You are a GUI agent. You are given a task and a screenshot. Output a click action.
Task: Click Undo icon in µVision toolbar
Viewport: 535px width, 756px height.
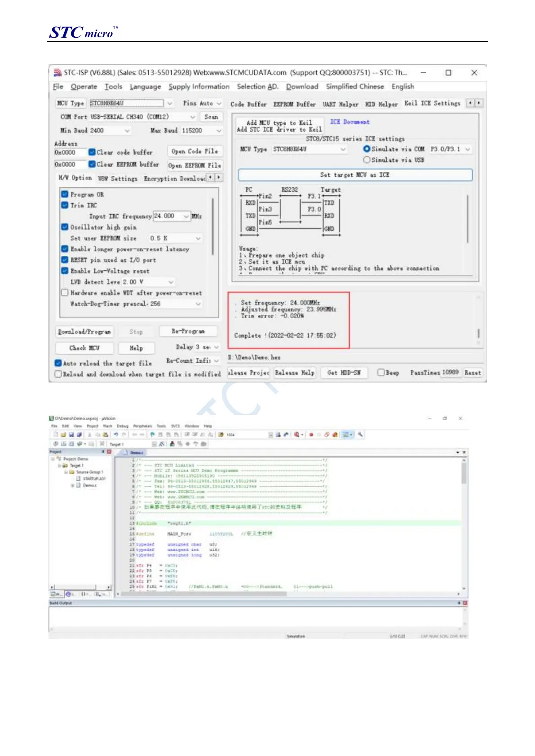pos(116,435)
